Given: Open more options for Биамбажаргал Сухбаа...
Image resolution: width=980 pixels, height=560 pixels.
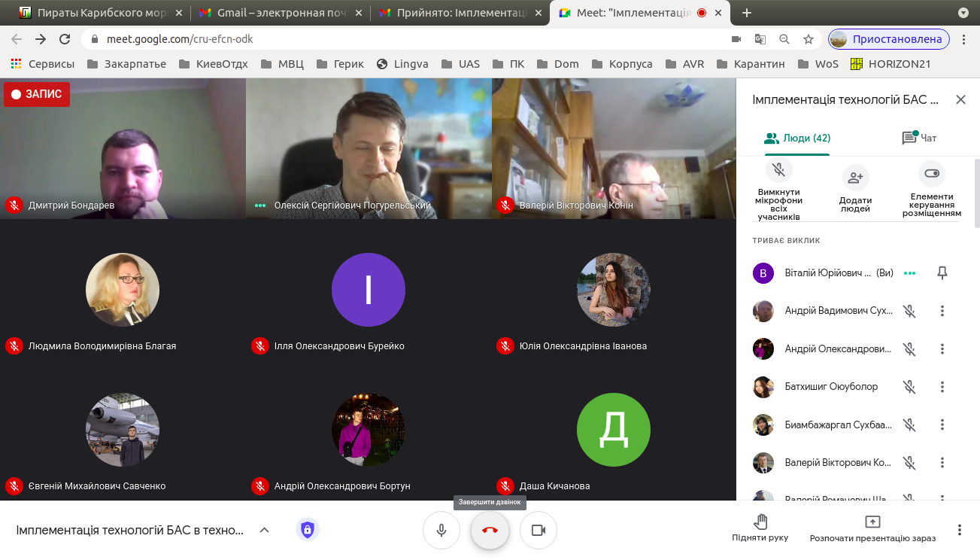Looking at the screenshot, I should (942, 425).
